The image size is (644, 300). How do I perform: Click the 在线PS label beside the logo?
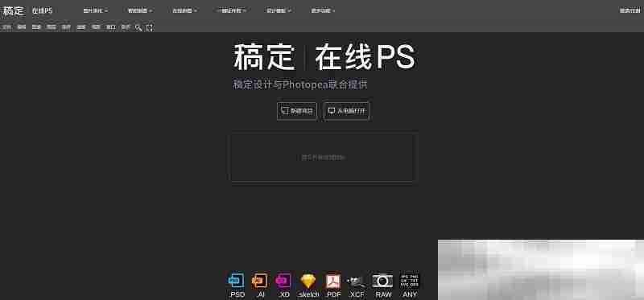[x=43, y=11]
